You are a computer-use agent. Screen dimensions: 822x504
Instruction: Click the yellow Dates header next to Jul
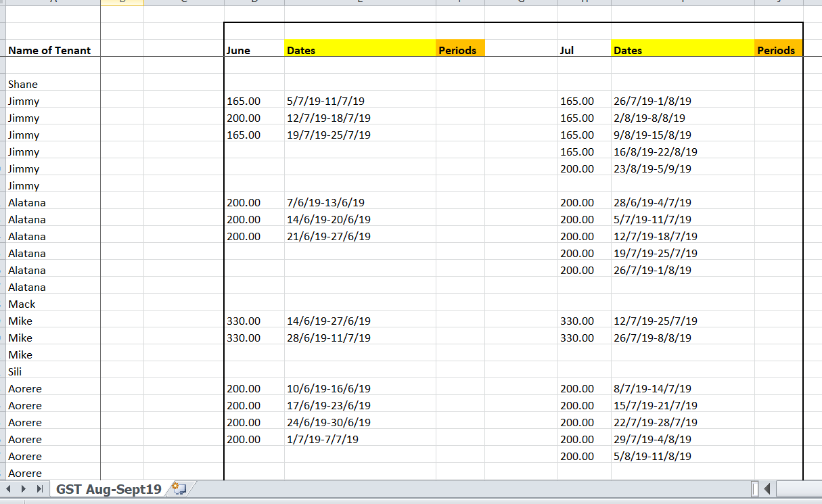tap(683, 48)
